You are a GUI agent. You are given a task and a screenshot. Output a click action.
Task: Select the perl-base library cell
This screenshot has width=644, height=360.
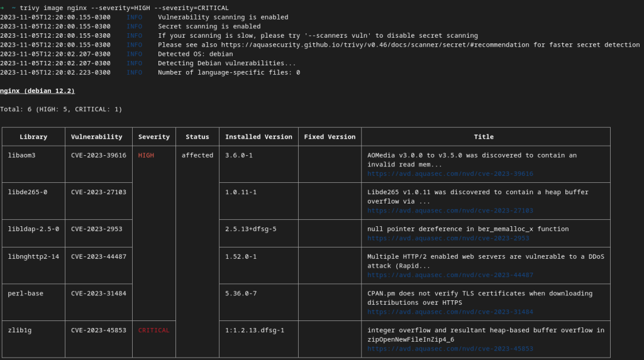click(x=25, y=293)
